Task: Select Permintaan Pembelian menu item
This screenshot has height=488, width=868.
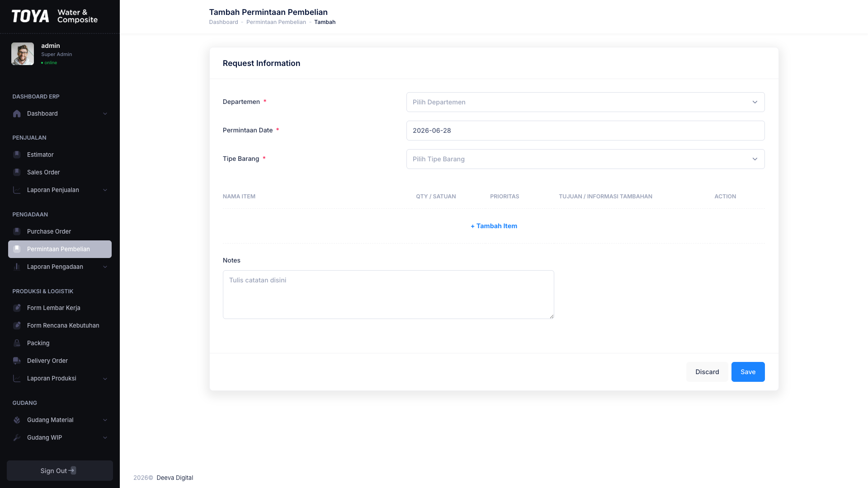Action: click(60, 249)
